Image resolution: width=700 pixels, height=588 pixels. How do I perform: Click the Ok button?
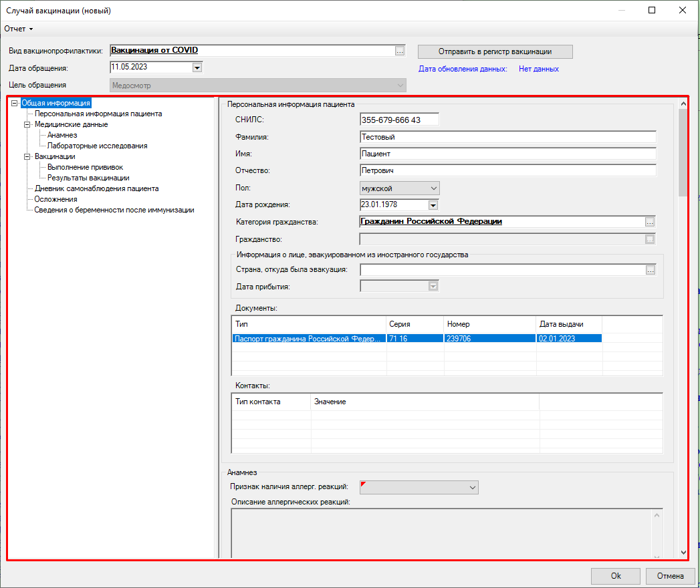coord(616,576)
